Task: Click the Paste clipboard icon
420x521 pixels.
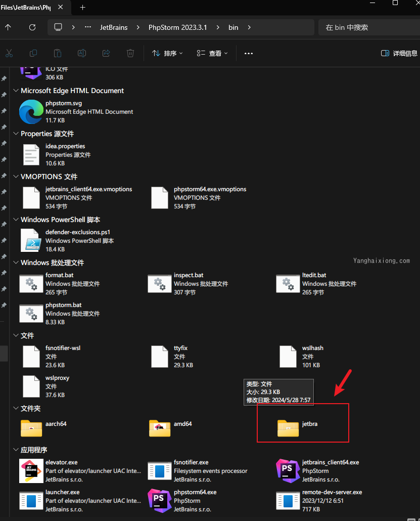Action: point(58,53)
